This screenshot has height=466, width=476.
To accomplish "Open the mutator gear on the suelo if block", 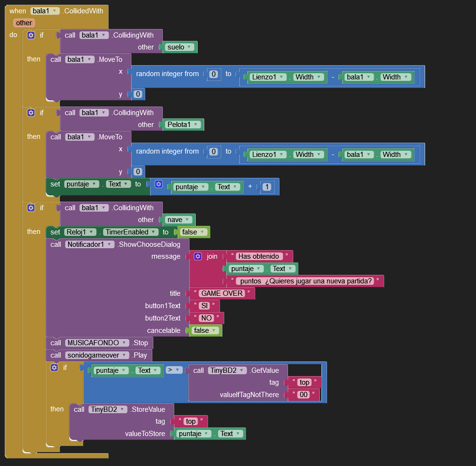I will (x=31, y=35).
